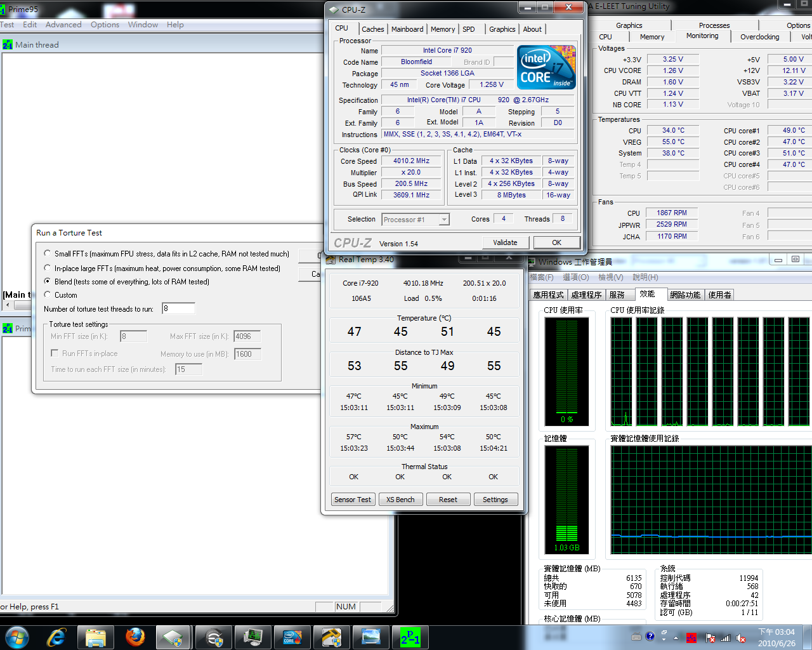Click the language bar help icon
The width and height of the screenshot is (812, 650).
(x=650, y=637)
